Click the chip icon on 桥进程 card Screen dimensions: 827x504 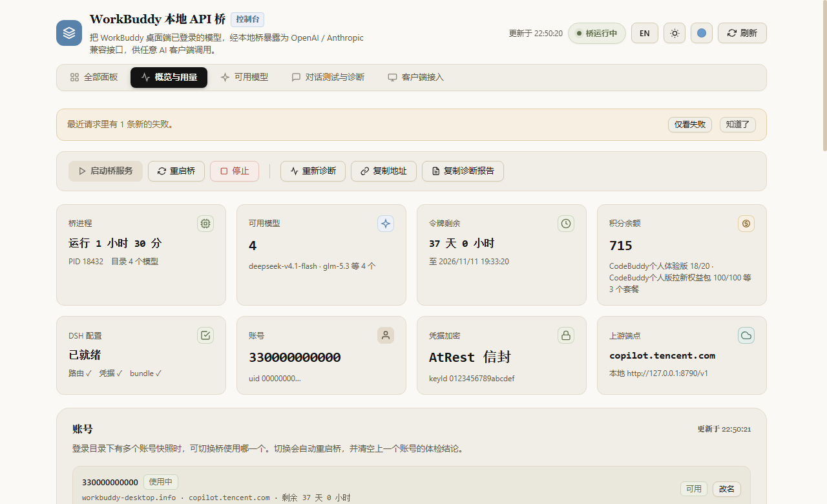[x=205, y=224]
